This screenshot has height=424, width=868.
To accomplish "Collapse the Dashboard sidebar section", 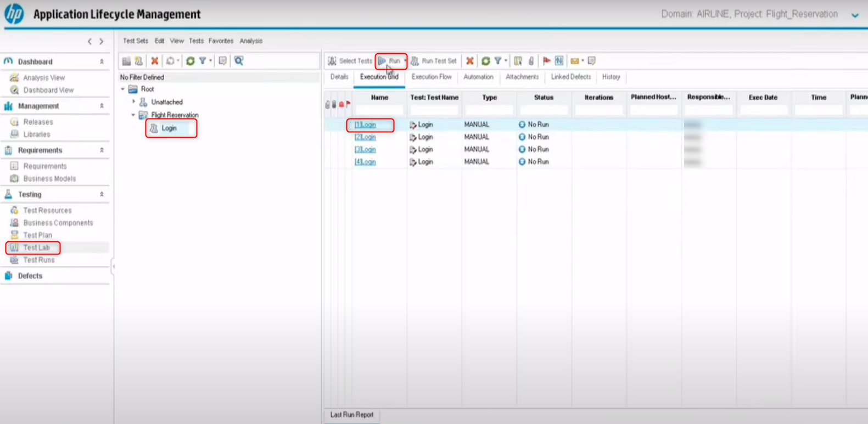I will tap(102, 62).
